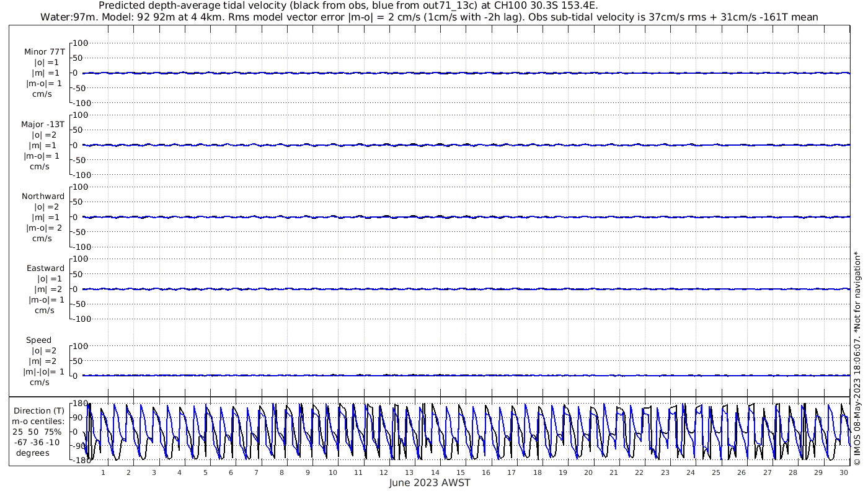This screenshot has width=868, height=496.
Task: Click '|m-o|= 2' under the Northward label
Action: pyautogui.click(x=44, y=228)
